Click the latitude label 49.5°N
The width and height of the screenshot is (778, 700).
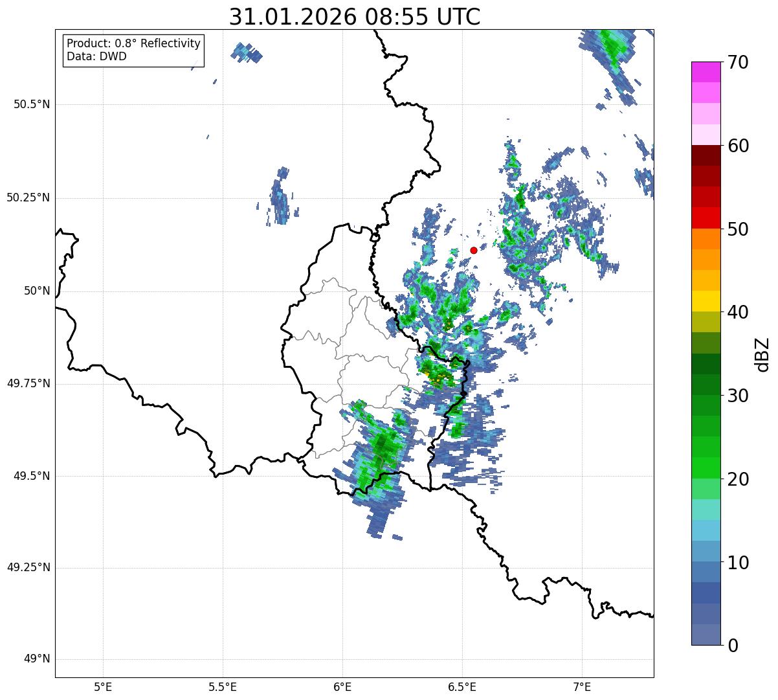coord(32,476)
